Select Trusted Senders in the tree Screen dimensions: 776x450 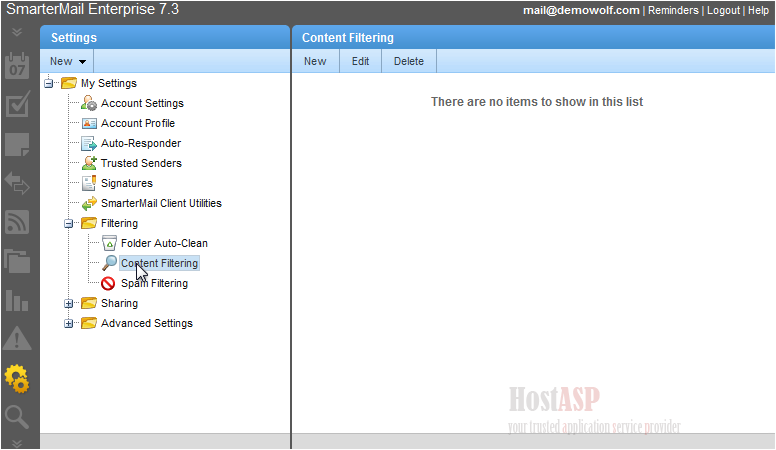pyautogui.click(x=141, y=163)
